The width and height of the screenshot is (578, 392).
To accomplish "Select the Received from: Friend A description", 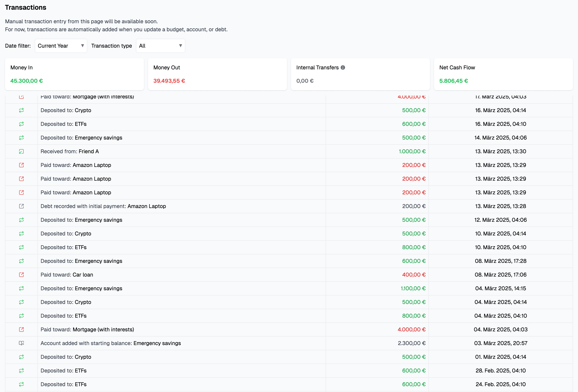I will click(70, 151).
